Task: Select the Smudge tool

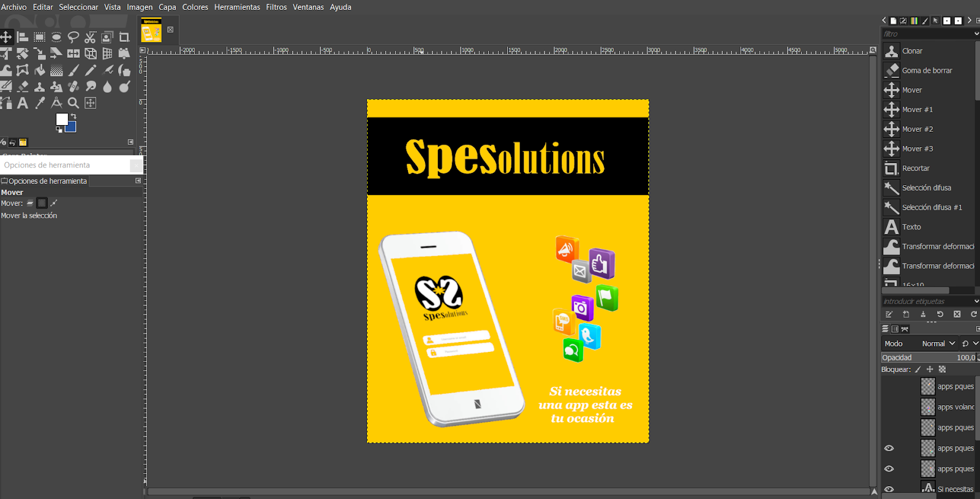Action: 90,86
